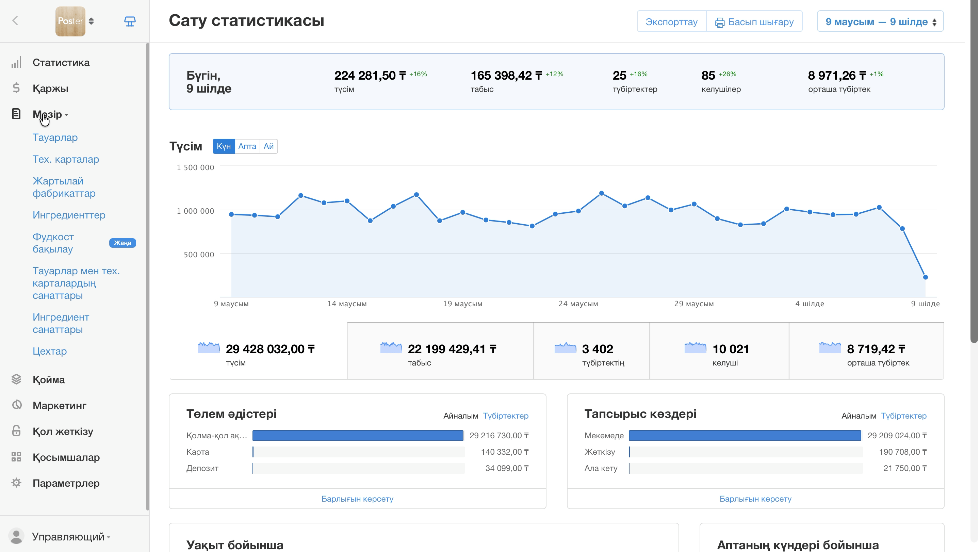Click Барлығын көрсету under Тапсырыс көздері
The width and height of the screenshot is (980, 552).
coord(755,499)
